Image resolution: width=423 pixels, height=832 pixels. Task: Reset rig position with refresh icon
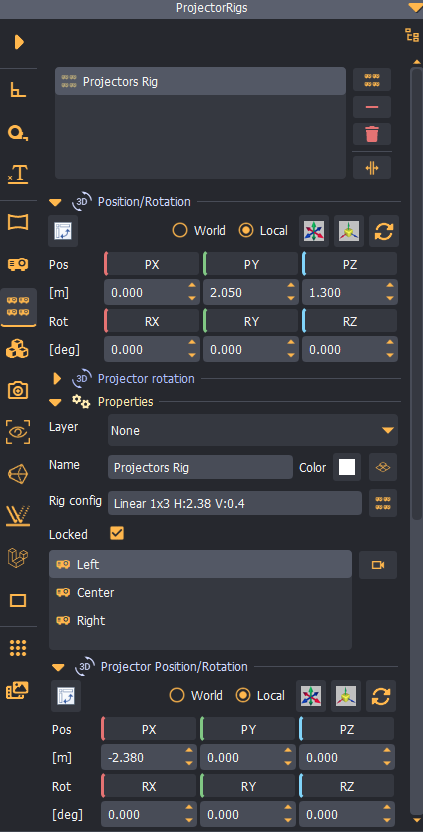384,231
